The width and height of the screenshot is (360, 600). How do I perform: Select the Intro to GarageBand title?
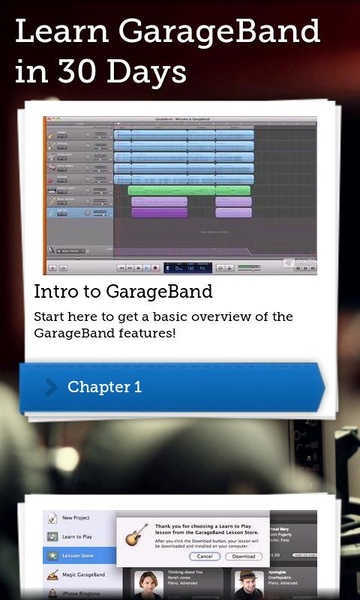123,292
